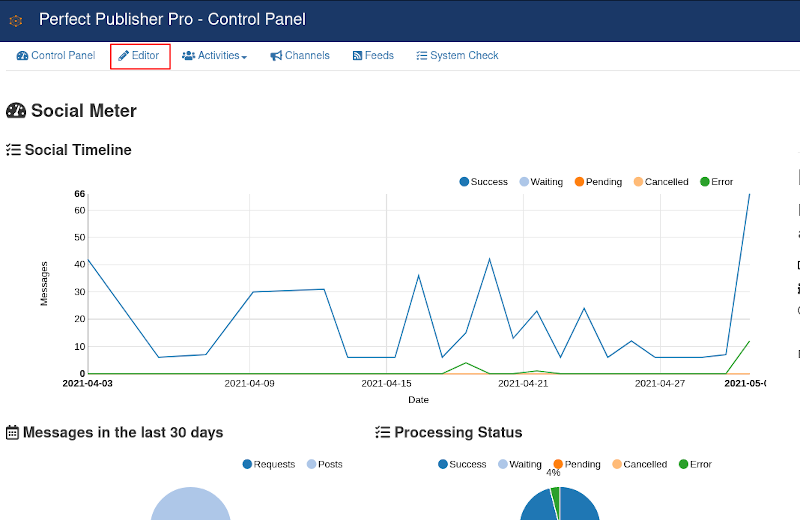
Task: Click blue Success swatch in timeline legend
Action: click(x=464, y=182)
